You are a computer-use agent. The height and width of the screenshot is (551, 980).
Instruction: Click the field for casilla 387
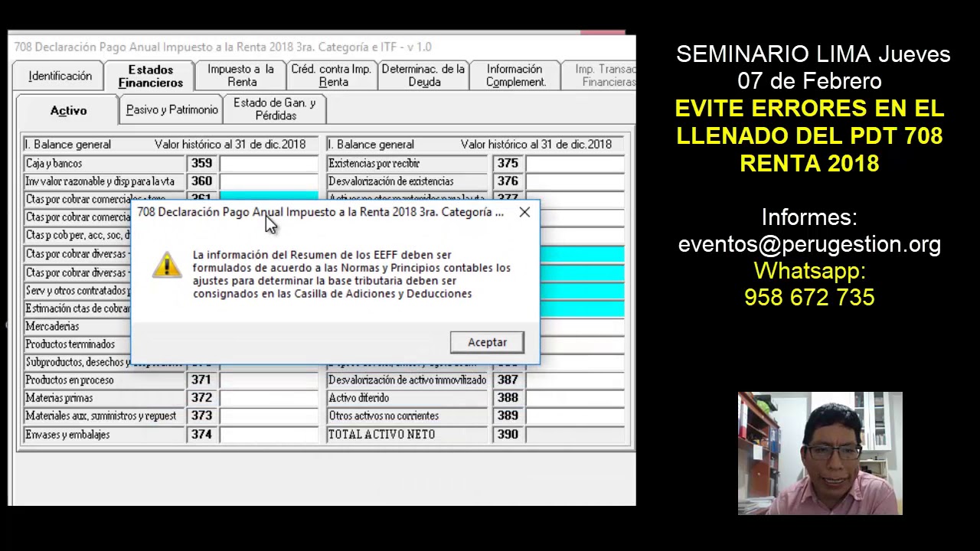tap(575, 380)
